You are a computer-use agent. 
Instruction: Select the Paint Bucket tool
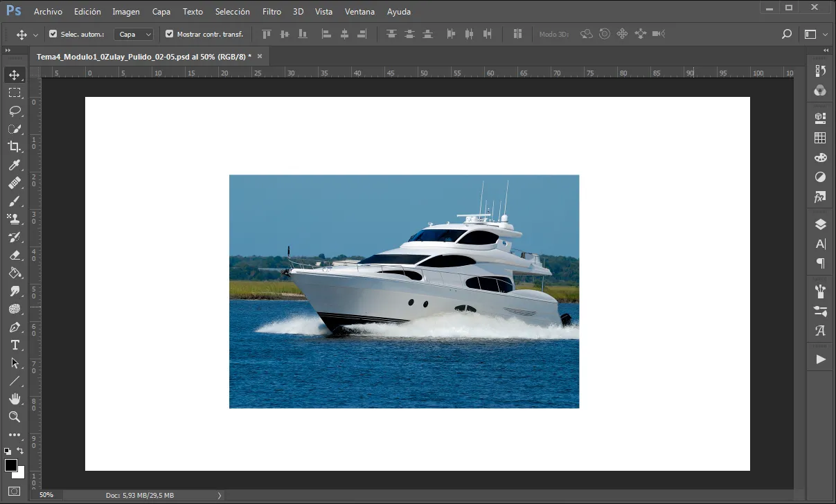tap(15, 273)
